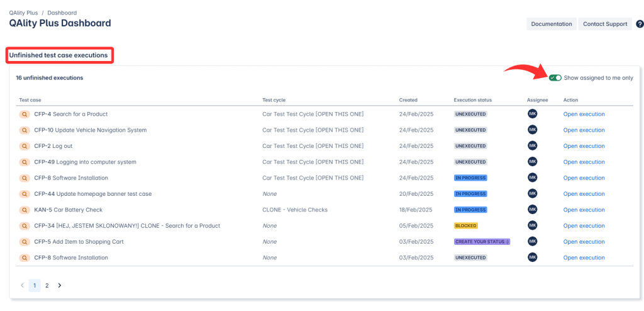Open the Documentation button
Viewport: 644px width, 311px height.
(x=552, y=24)
